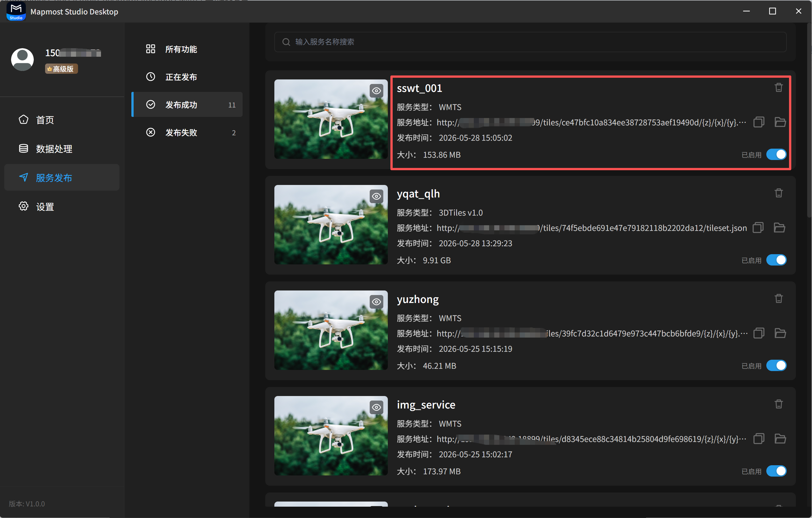Click the 173.97 MB size value
This screenshot has width=812, height=518.
pos(442,471)
